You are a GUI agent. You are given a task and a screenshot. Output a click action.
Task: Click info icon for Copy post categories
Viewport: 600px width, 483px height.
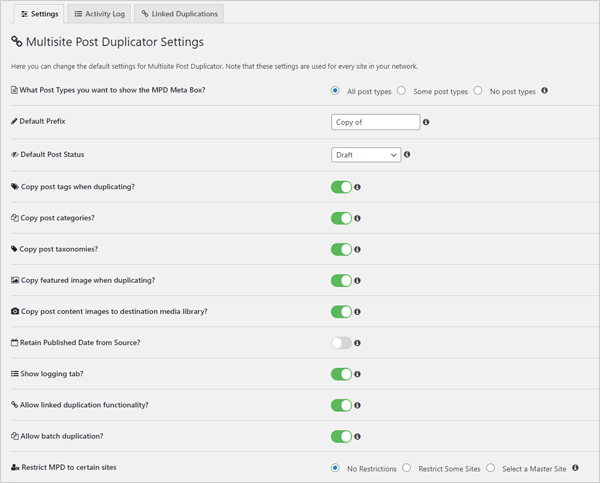tap(357, 218)
